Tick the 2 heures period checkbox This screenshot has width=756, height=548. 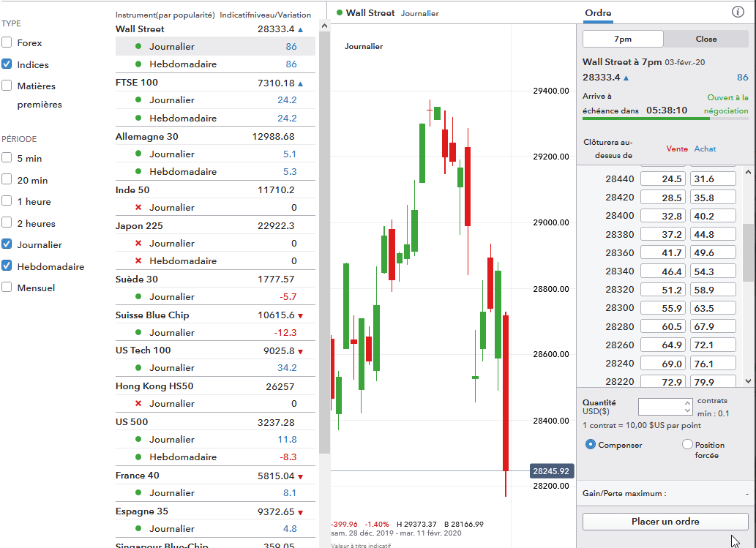7,222
